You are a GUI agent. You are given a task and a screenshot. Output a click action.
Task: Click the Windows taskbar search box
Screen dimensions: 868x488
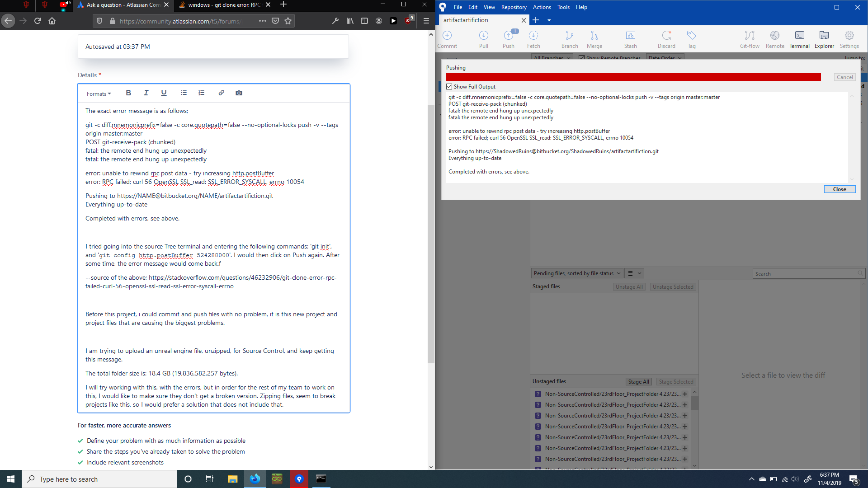pos(99,479)
